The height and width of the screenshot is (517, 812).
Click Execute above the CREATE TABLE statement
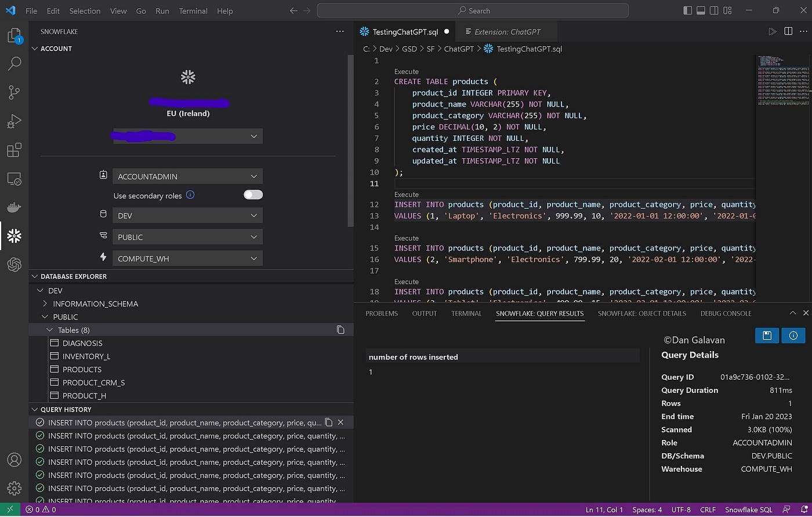click(x=406, y=71)
